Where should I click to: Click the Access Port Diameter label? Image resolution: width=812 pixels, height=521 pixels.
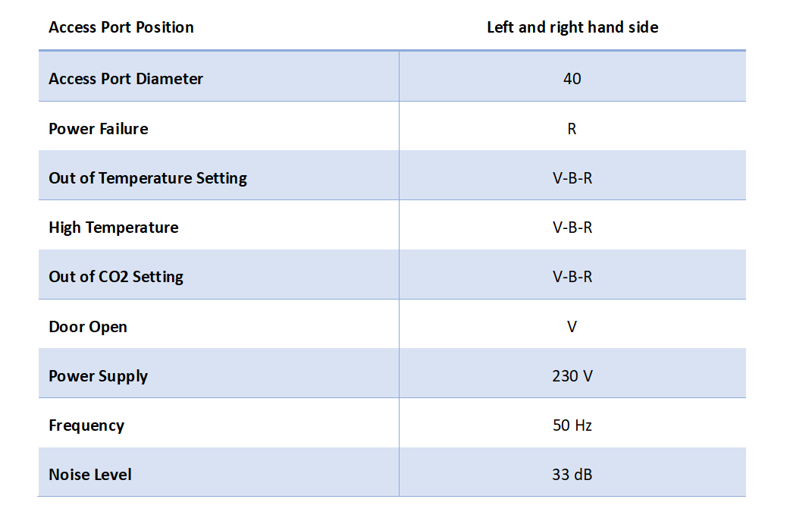click(x=126, y=79)
